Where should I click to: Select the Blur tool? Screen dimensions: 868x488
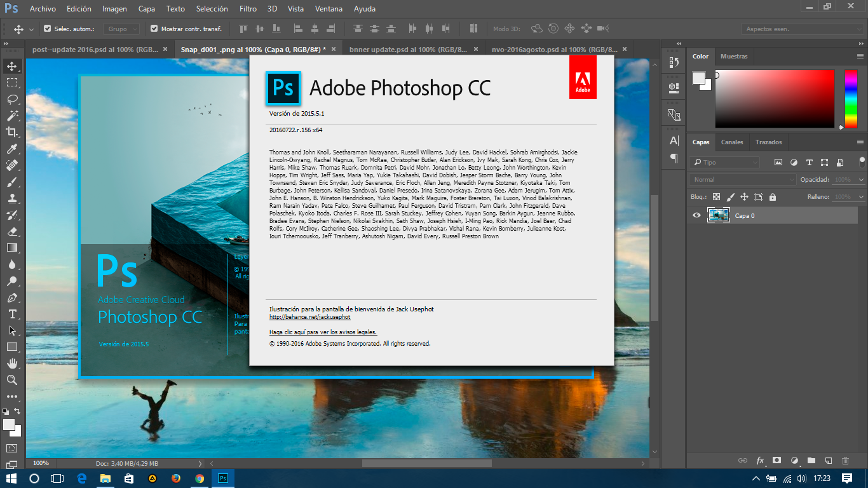12,264
